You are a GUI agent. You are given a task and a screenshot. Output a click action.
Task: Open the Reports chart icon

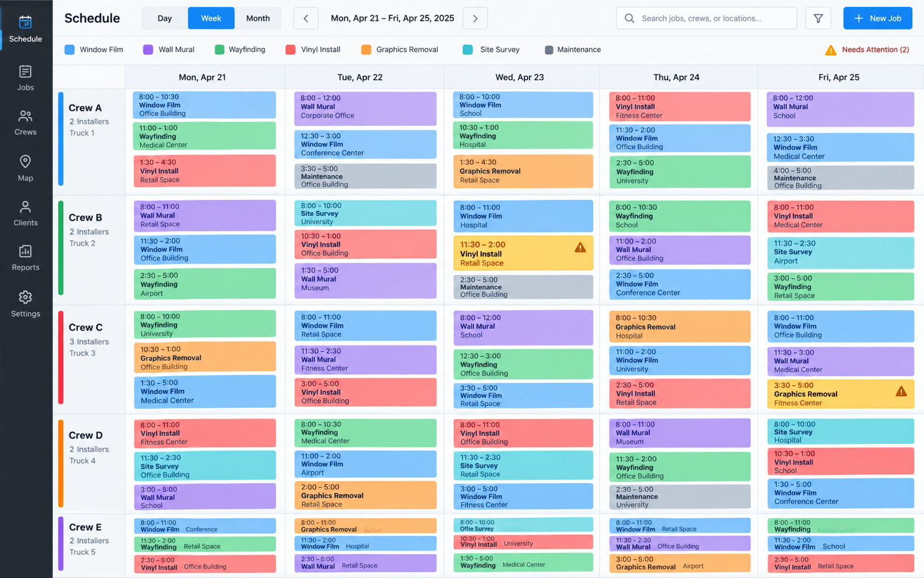point(25,251)
